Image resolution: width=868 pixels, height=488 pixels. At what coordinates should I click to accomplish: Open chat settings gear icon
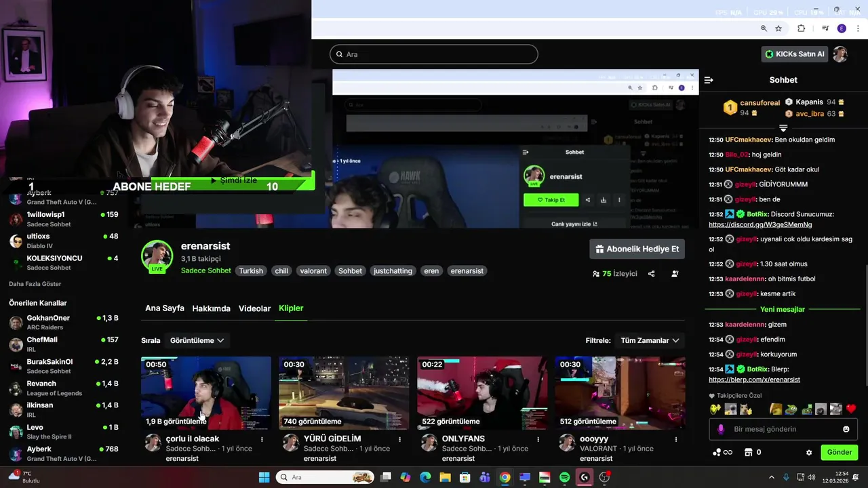point(808,452)
